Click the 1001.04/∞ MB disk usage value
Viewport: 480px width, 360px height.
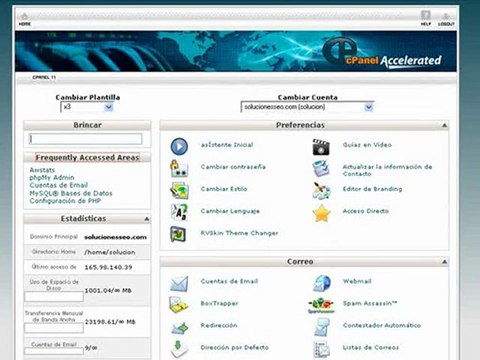(x=108, y=291)
